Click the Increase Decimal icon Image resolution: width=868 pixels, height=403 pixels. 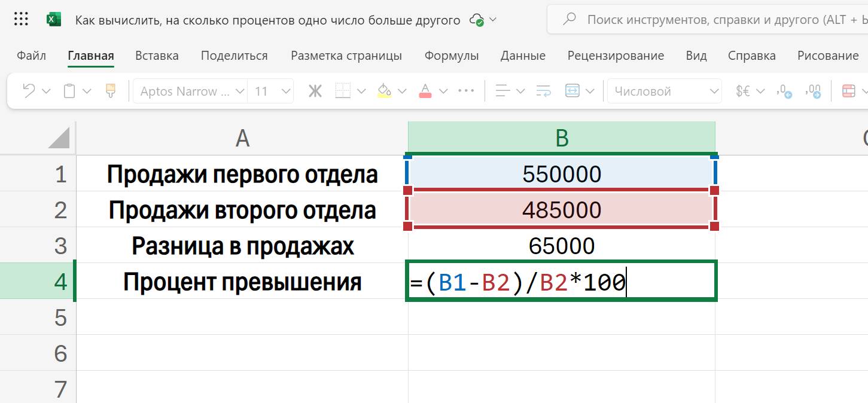[x=814, y=91]
